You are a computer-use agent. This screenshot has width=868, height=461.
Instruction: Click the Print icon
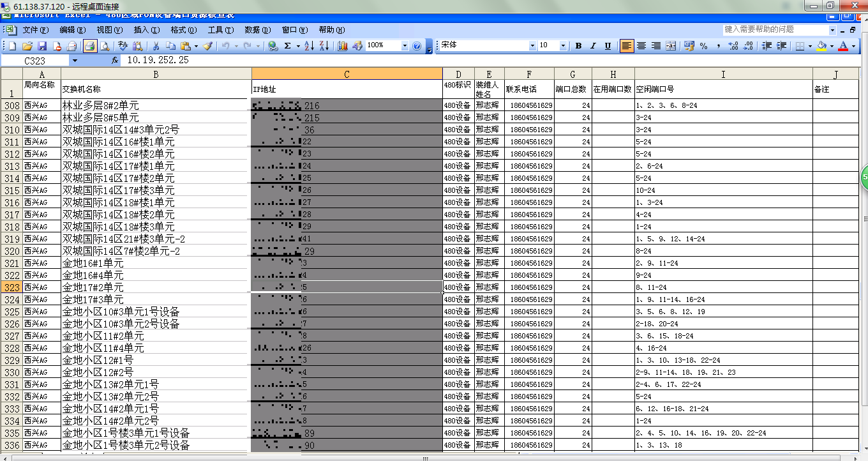point(89,46)
